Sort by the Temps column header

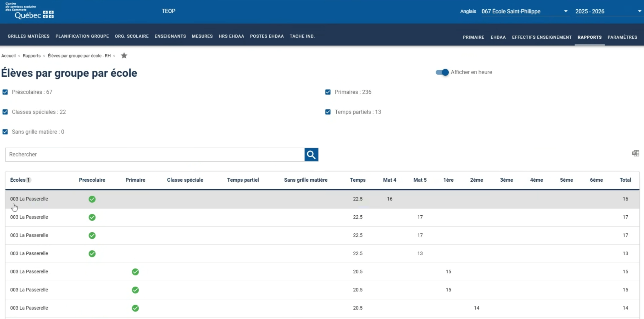358,180
